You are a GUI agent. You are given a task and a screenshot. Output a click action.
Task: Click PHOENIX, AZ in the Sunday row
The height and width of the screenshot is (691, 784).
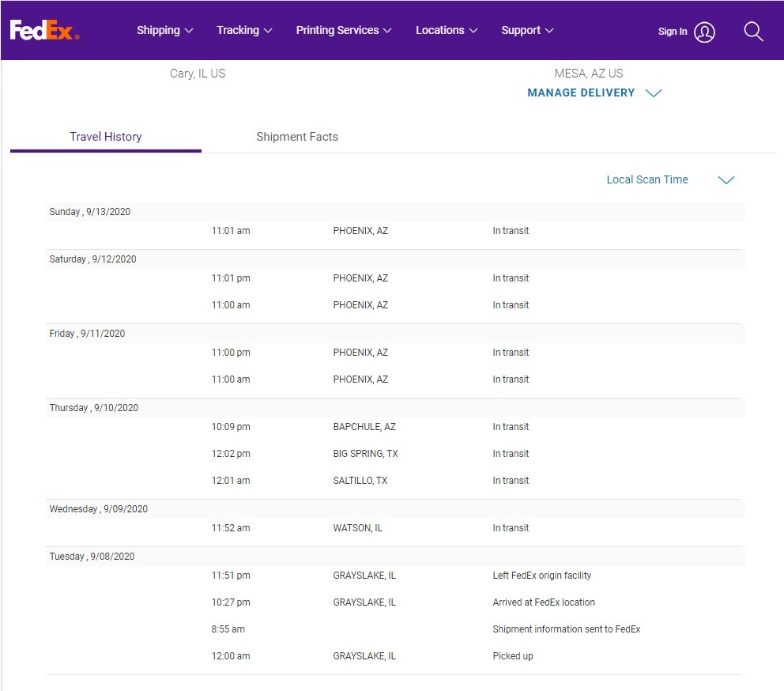pyautogui.click(x=360, y=231)
